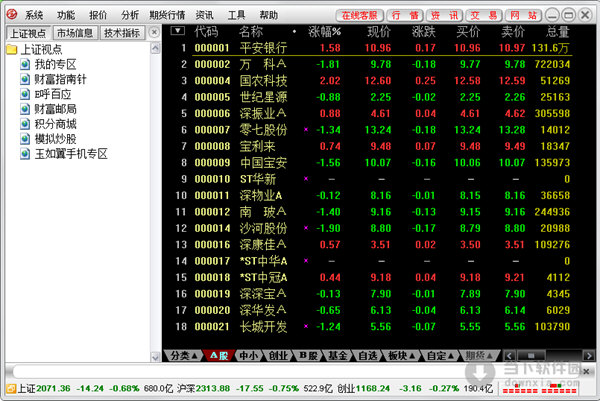Open 财富指南针 page icon
The width and height of the screenshot is (600, 401).
[x=25, y=79]
